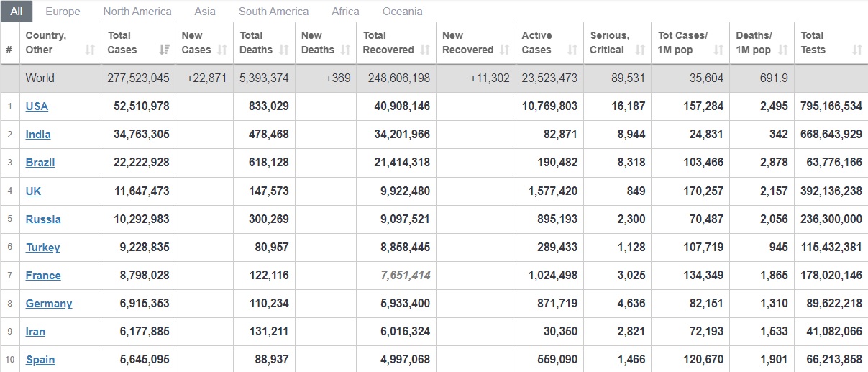Click Brazil deaths per million 2,878
This screenshot has height=372, width=868.
point(774,163)
